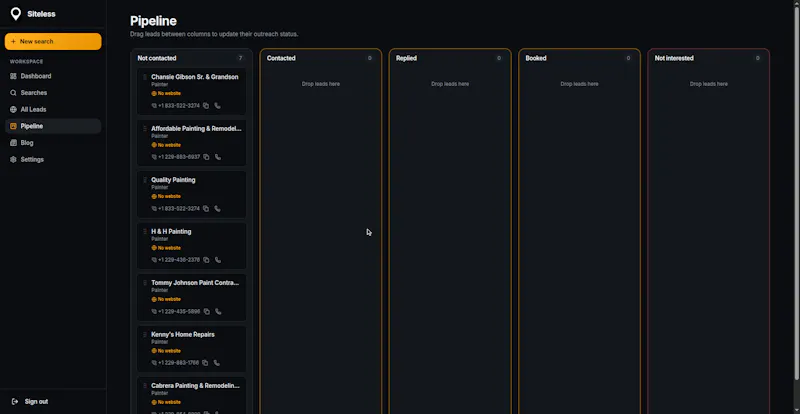Call Kenny's Home Repairs via phone icon

(217, 363)
